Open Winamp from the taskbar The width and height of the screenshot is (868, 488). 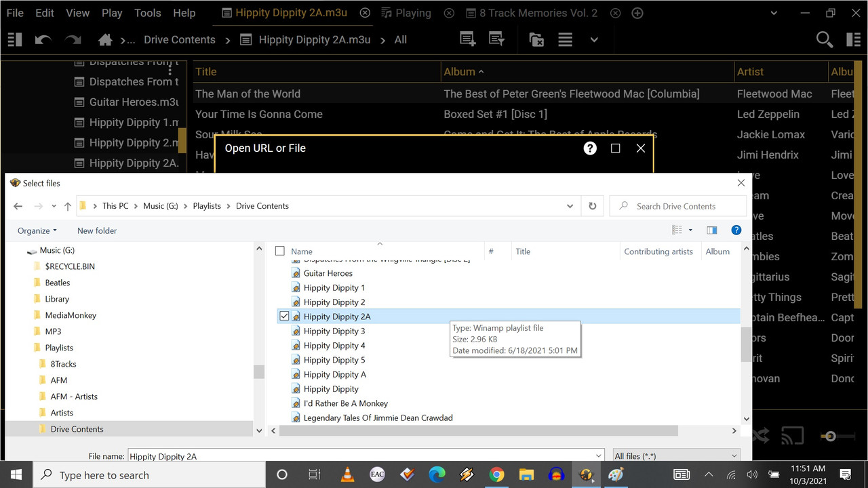(467, 474)
